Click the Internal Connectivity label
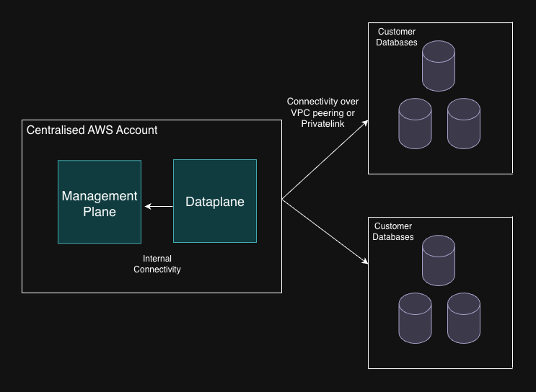Image resolution: width=536 pixels, height=392 pixels. [157, 264]
